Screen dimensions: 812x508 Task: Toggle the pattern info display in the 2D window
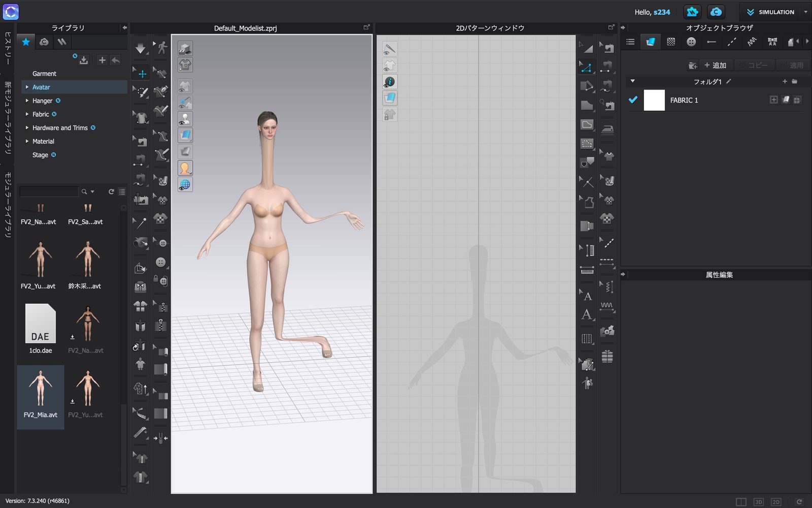tap(390, 82)
